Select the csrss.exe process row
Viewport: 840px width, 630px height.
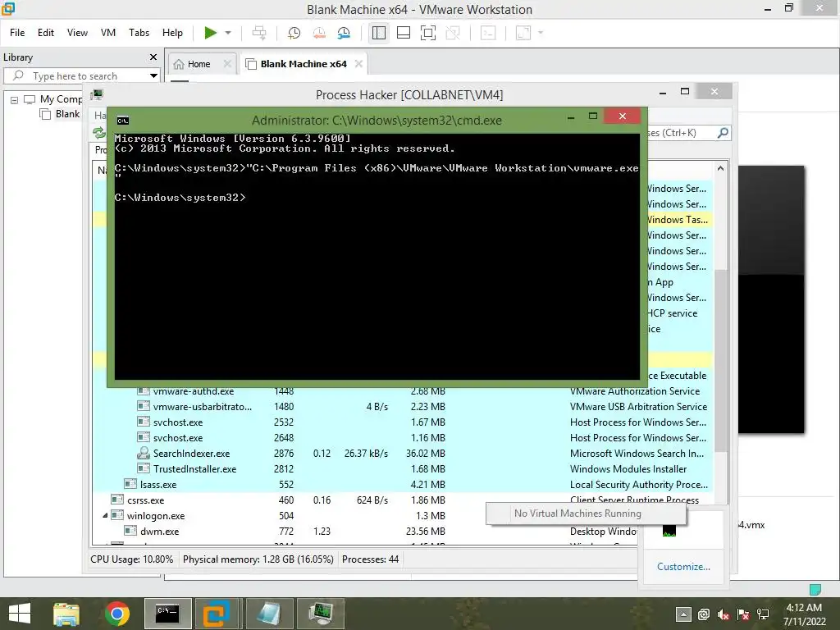403,500
